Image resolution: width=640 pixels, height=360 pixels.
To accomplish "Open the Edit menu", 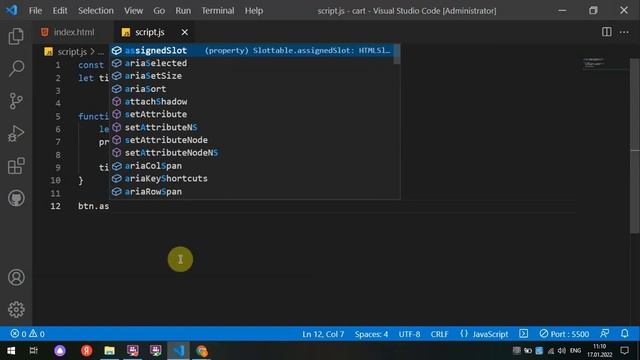I will pos(60,11).
